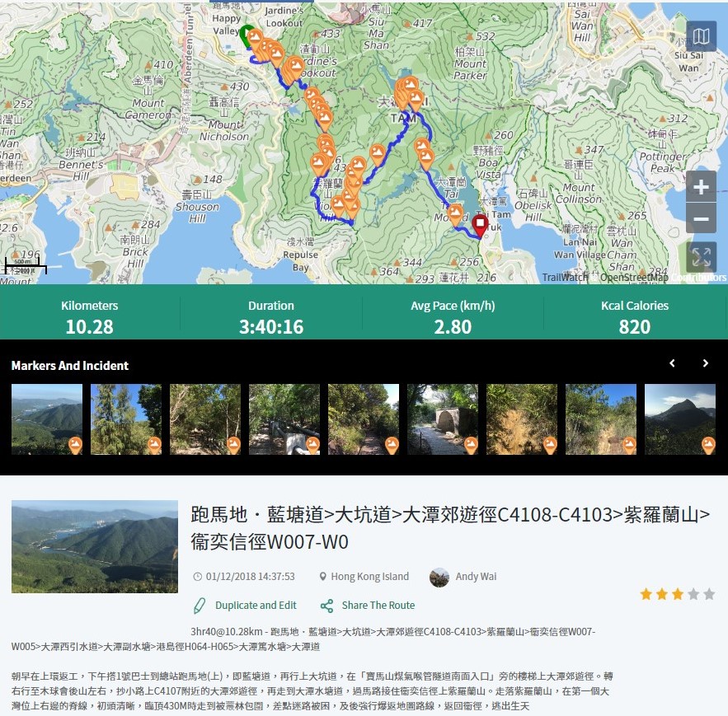Open the stone shelter marker photo

tap(443, 419)
